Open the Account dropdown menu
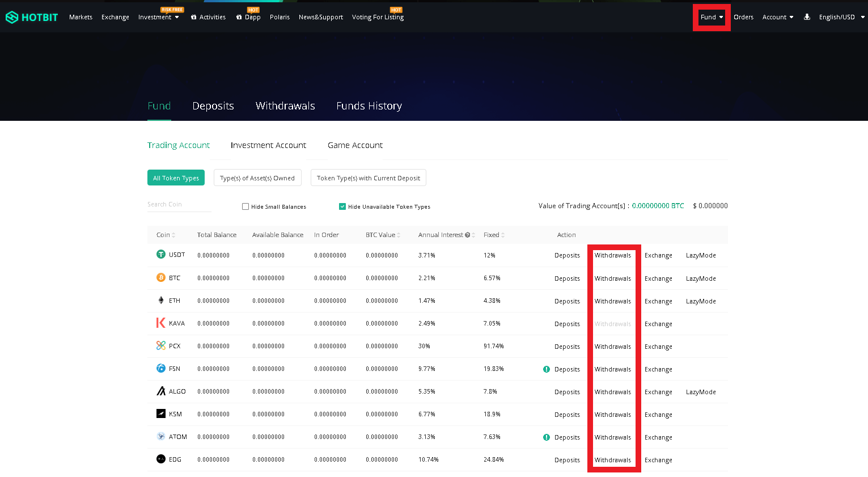Viewport: 868px width, 477px height. (x=778, y=17)
